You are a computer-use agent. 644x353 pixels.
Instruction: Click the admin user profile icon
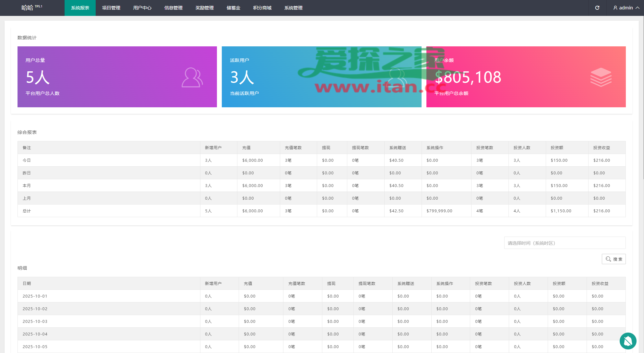click(x=615, y=8)
